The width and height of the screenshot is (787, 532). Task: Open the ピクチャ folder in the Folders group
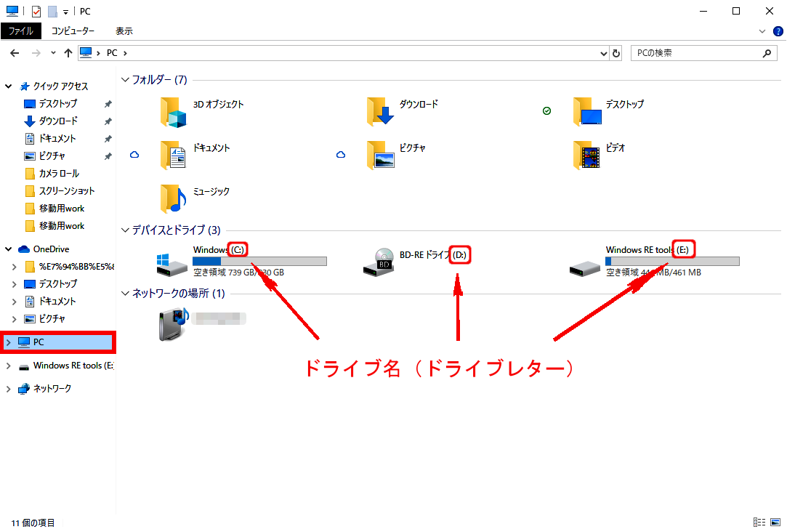pos(381,155)
